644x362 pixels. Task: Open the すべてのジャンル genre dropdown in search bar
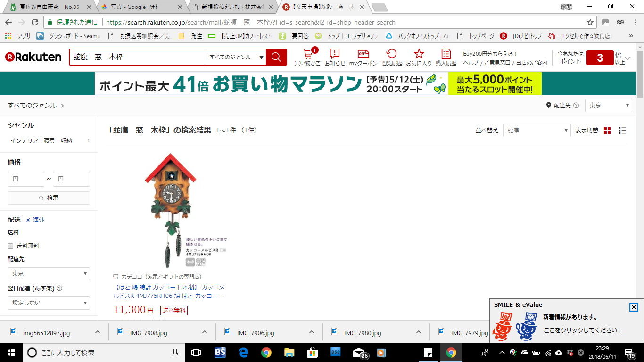[235, 57]
